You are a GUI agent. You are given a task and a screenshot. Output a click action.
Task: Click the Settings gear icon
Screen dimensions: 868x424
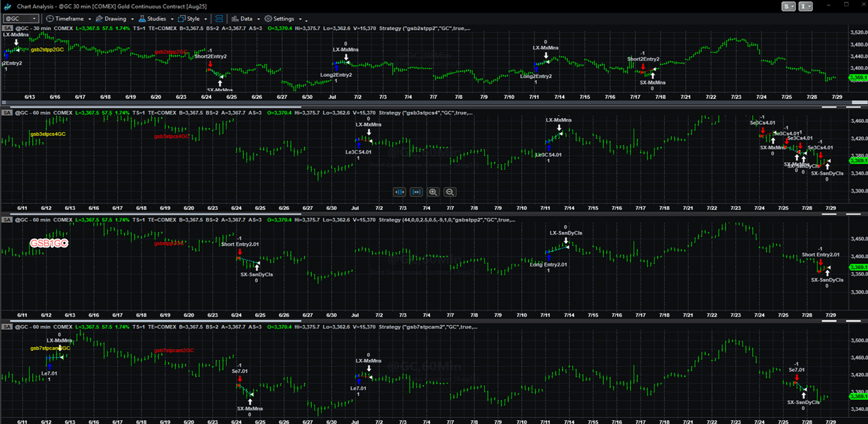click(x=268, y=19)
